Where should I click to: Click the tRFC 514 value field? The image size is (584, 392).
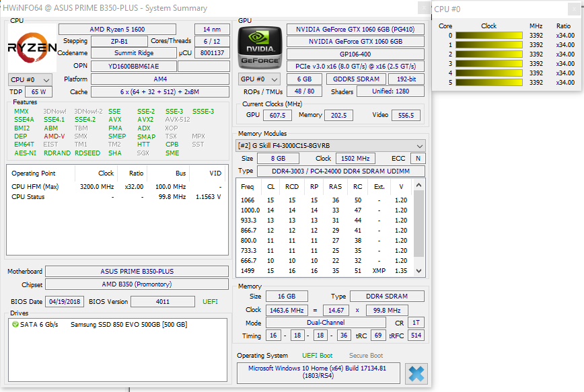click(416, 336)
